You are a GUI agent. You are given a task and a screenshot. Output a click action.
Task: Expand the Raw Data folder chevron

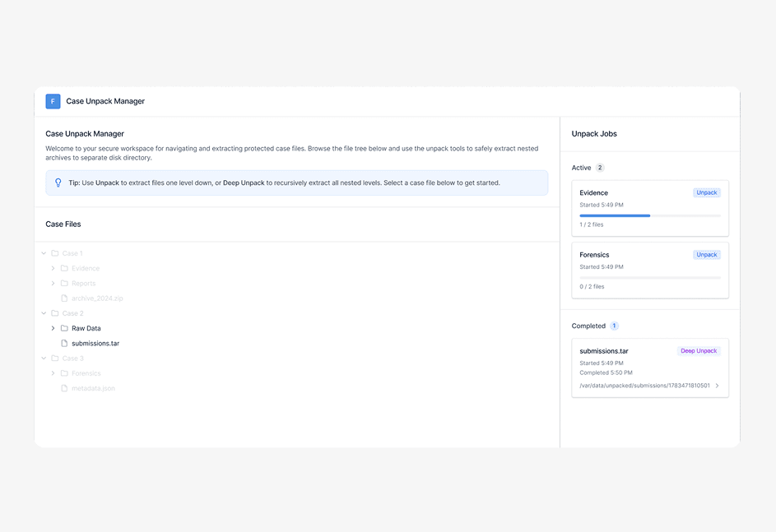tap(53, 328)
